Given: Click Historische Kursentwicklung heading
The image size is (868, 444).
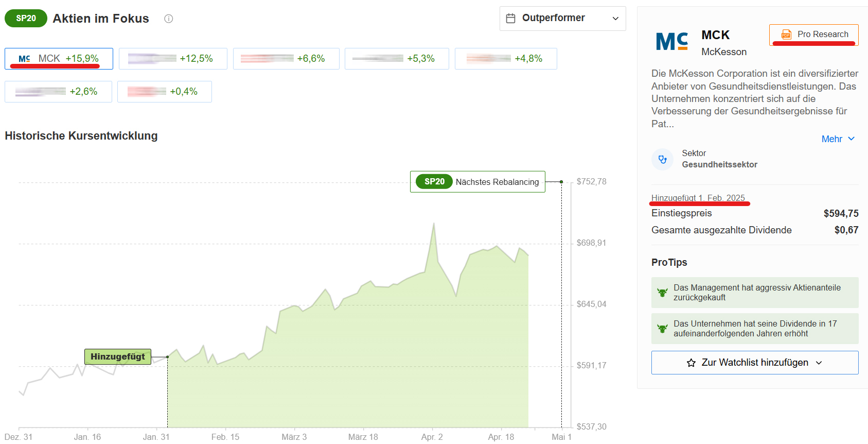Looking at the screenshot, I should [81, 136].
